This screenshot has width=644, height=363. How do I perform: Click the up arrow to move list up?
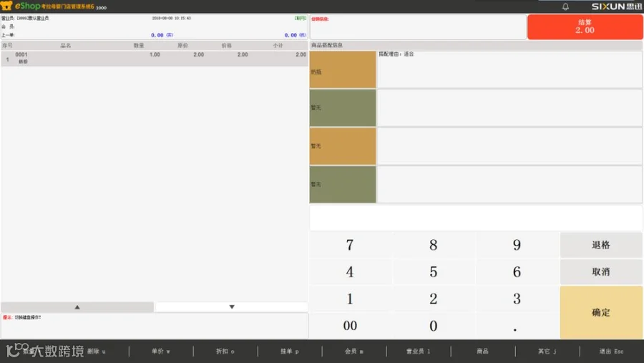(77, 307)
